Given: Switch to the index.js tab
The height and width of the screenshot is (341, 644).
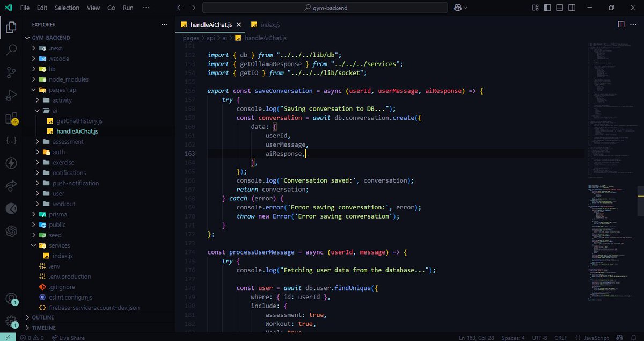Looking at the screenshot, I should click(269, 24).
